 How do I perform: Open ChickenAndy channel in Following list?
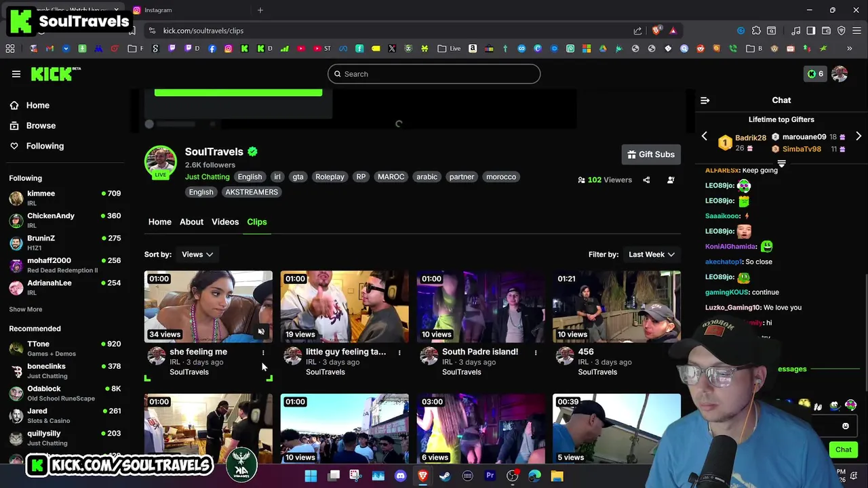(64, 220)
